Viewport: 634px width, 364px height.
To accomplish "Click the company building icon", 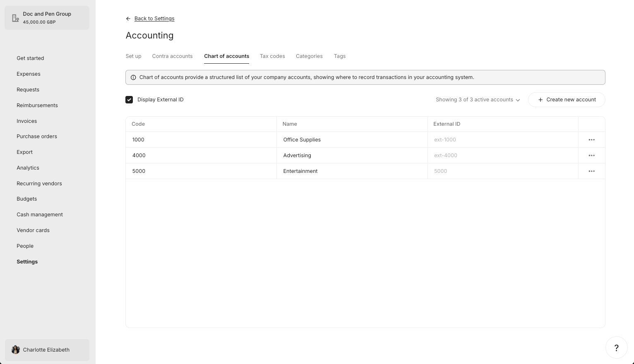I will (x=15, y=18).
